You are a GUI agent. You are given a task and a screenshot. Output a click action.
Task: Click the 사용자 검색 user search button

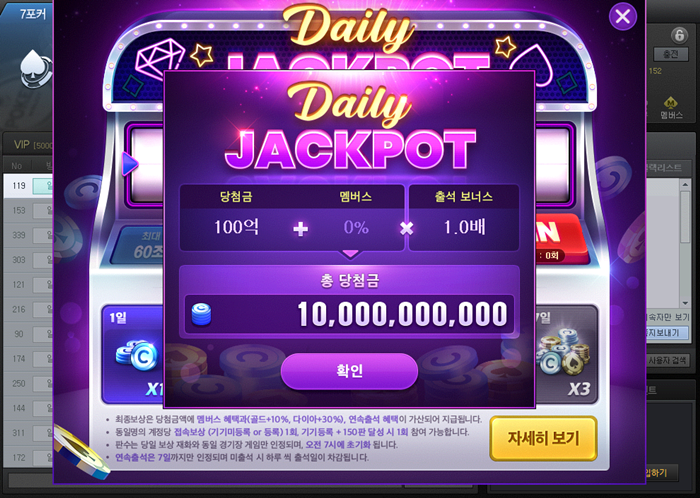coord(667,360)
